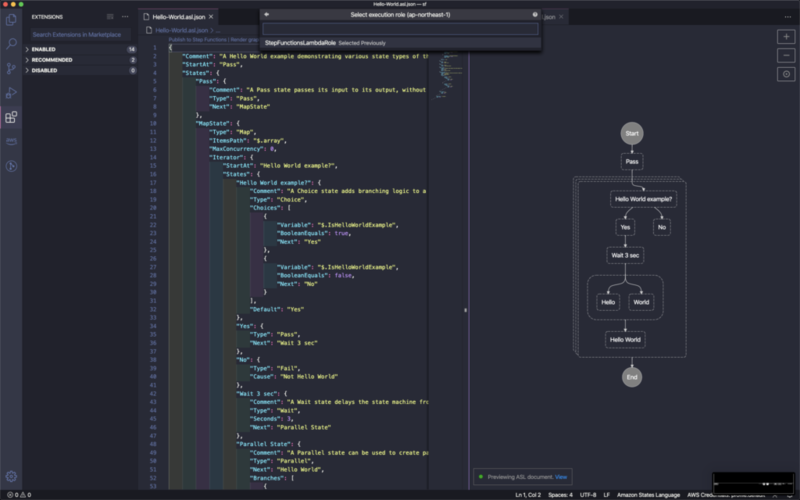This screenshot has height=500, width=800.
Task: Click the "StartAt": "Pass" code line
Action: coord(213,65)
